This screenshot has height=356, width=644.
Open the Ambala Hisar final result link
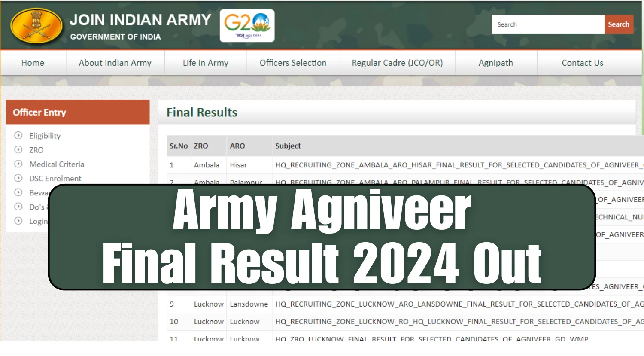coord(459,165)
